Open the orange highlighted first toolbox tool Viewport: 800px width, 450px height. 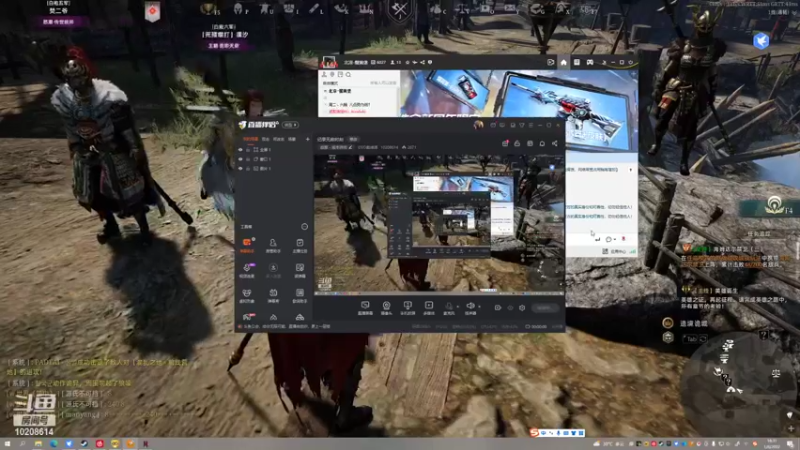click(x=247, y=245)
